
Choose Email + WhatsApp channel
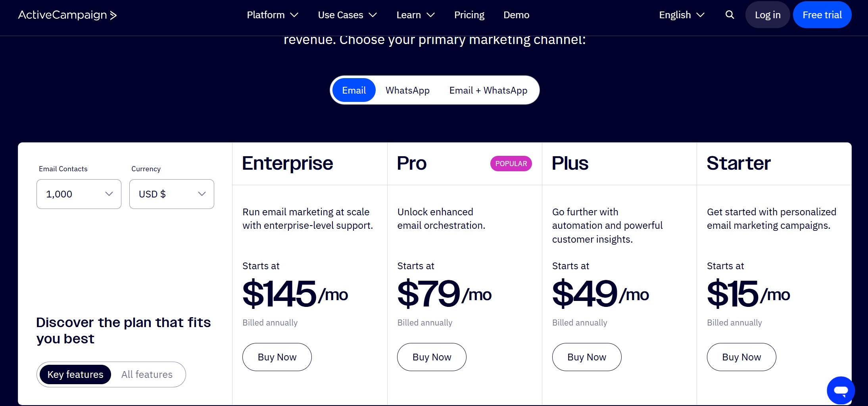(x=488, y=90)
